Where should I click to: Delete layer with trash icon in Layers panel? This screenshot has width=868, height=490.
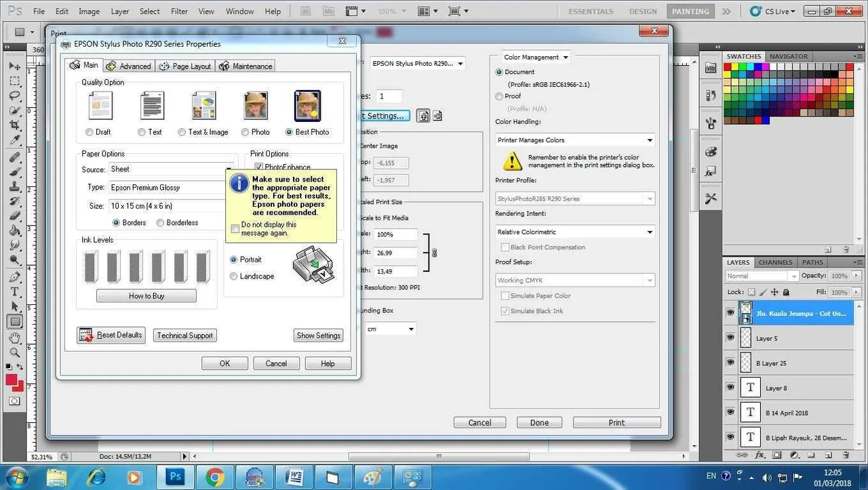(x=846, y=455)
